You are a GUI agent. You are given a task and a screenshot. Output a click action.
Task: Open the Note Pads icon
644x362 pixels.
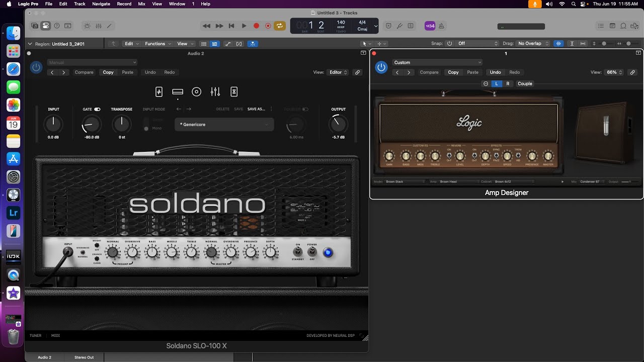tap(612, 26)
